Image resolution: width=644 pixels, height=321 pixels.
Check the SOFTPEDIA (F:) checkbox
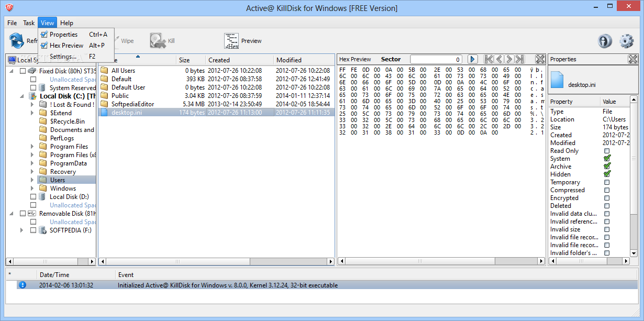(x=33, y=230)
